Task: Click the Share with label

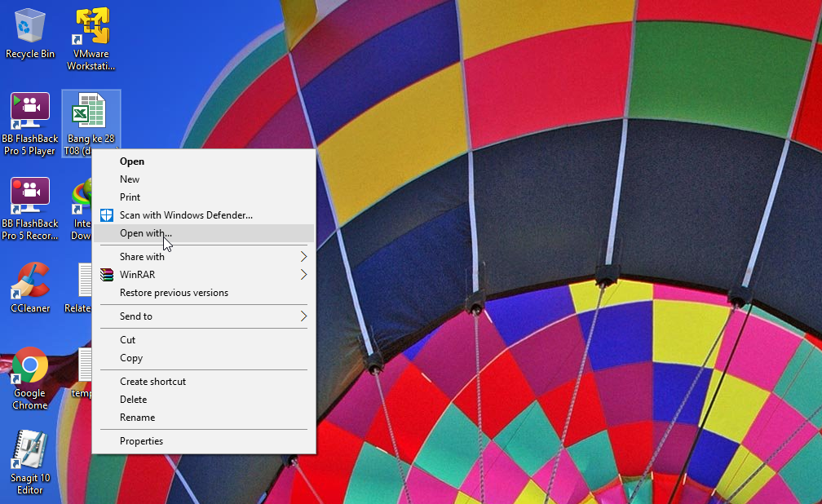Action: click(142, 256)
